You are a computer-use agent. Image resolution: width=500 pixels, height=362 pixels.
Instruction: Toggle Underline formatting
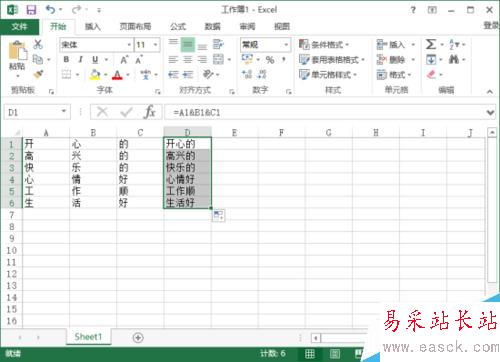95,60
